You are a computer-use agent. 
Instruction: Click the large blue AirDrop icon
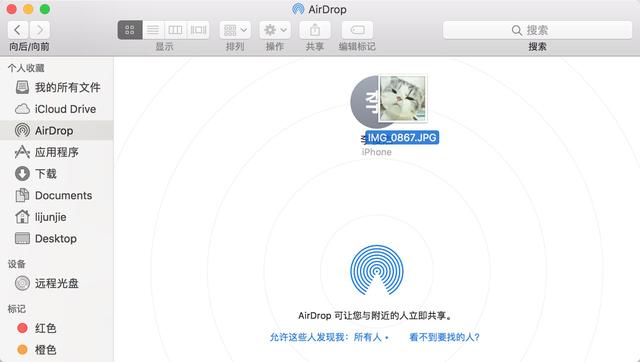(377, 270)
